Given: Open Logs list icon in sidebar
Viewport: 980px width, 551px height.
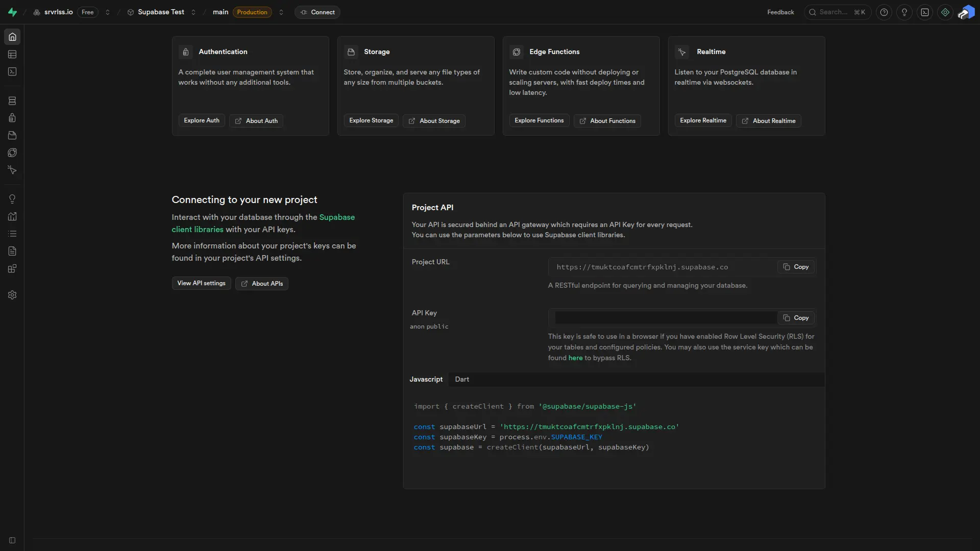Looking at the screenshot, I should (x=12, y=233).
